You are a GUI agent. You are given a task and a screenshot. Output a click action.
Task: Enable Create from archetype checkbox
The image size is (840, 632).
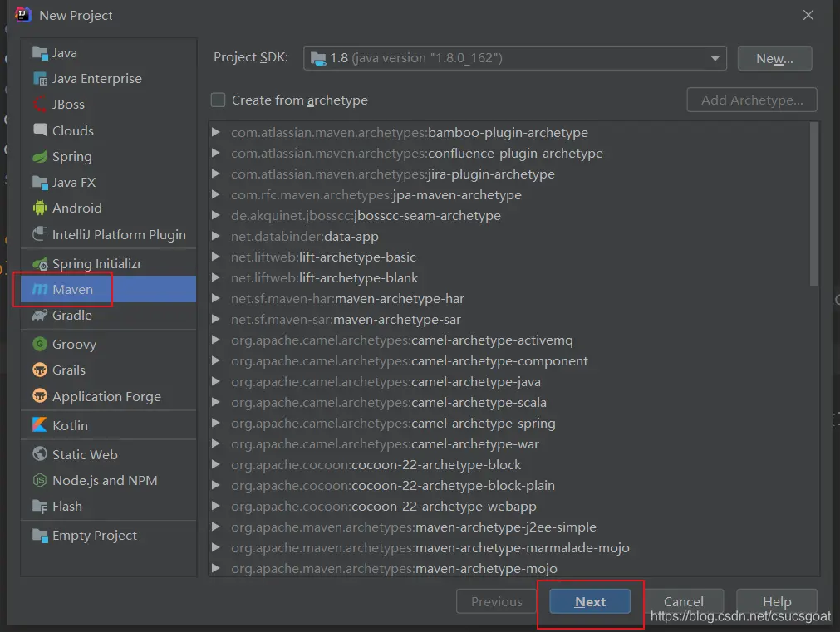219,100
